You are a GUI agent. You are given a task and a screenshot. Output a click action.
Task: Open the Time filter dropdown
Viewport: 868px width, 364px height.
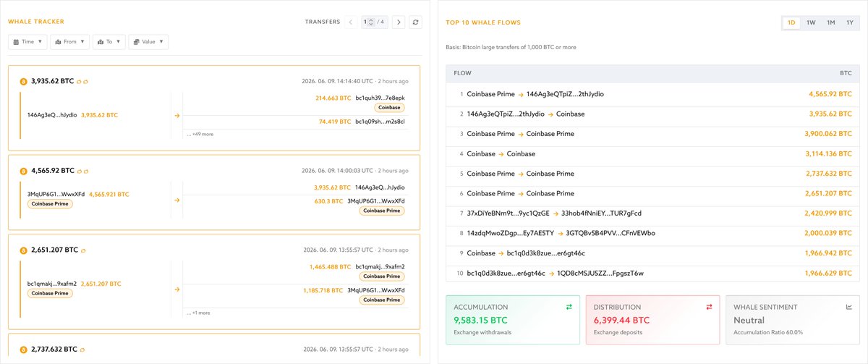click(x=27, y=42)
